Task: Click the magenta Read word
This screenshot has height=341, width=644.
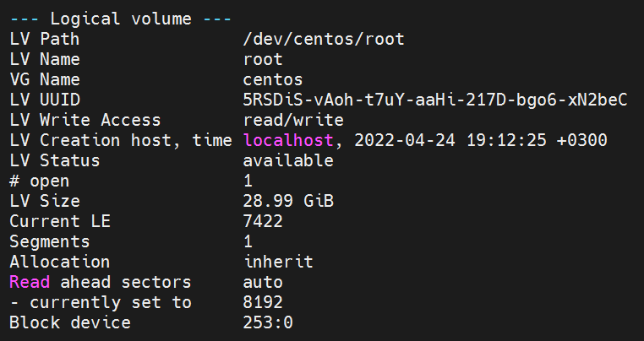Action: click(x=30, y=282)
